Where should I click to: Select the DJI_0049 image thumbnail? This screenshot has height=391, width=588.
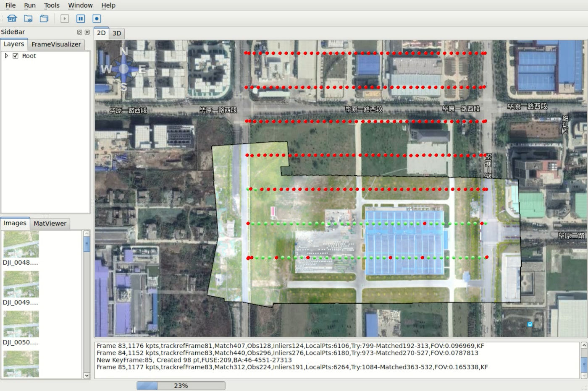[21, 285]
